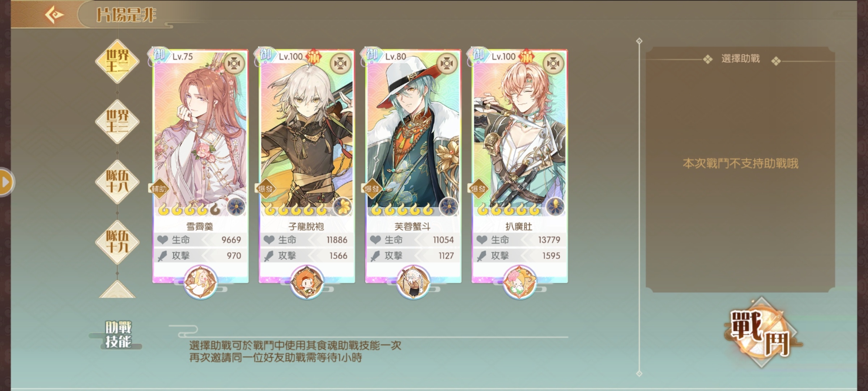
Task: Select the 扒廣肚 character card
Action: 519,167
